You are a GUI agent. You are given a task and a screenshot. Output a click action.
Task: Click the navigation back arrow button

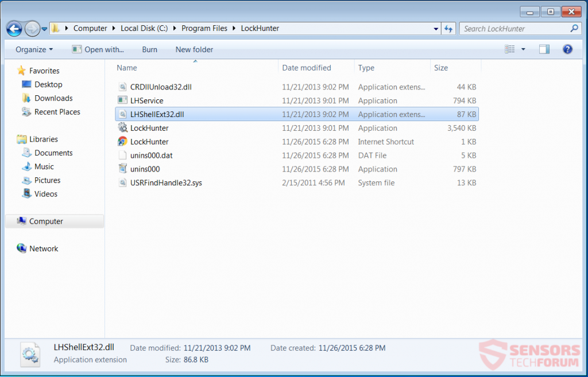[x=14, y=29]
